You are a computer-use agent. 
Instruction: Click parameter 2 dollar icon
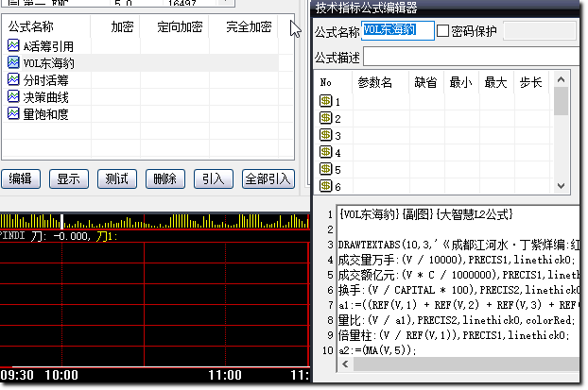pos(325,118)
